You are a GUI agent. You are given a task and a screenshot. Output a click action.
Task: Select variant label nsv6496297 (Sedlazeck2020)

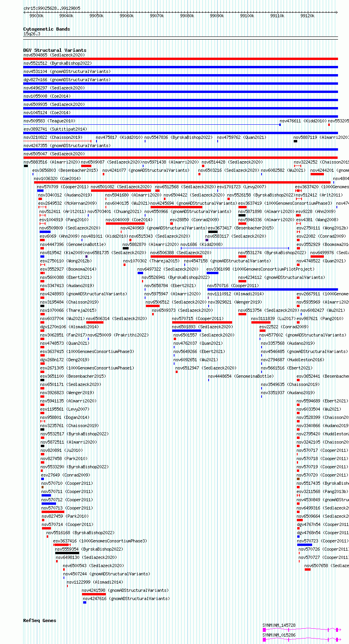click(54, 88)
